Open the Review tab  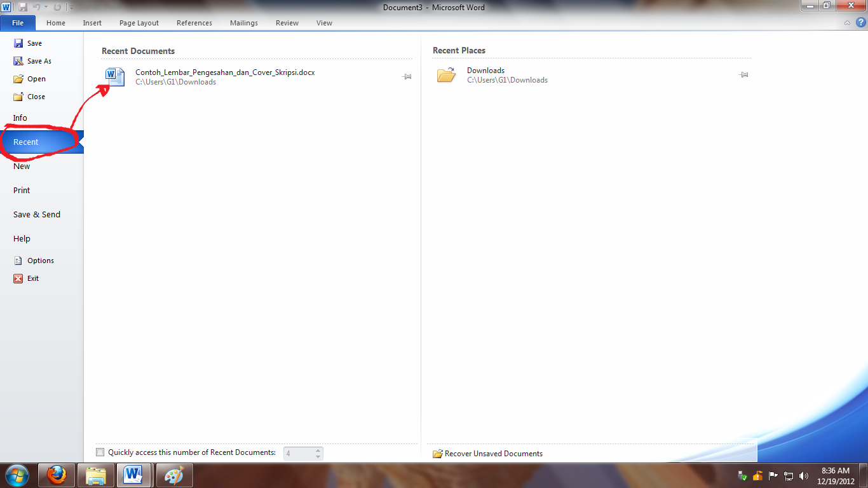click(x=287, y=23)
